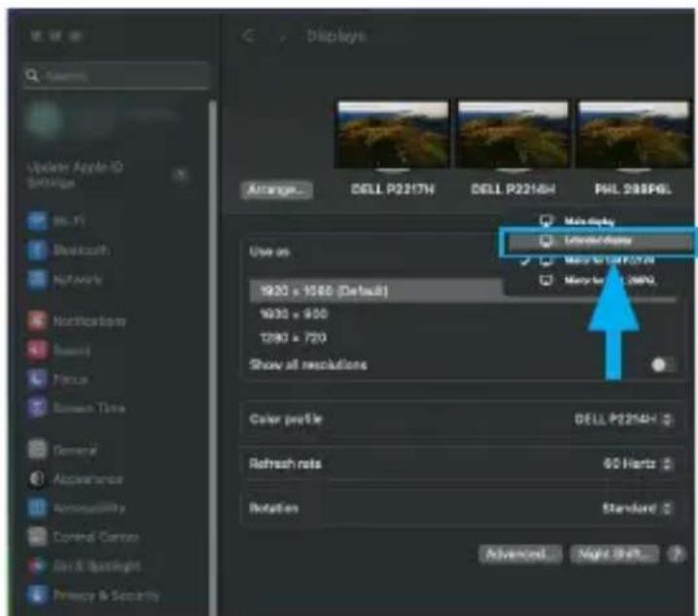
Task: Click the sidebar Search field
Action: click(x=117, y=76)
